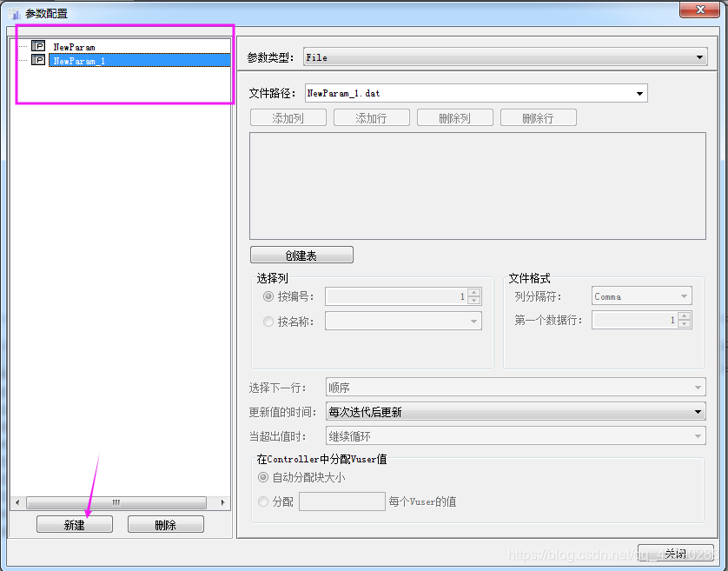
Task: Click the 文件路径 dropdown arrow icon
Action: [x=641, y=93]
